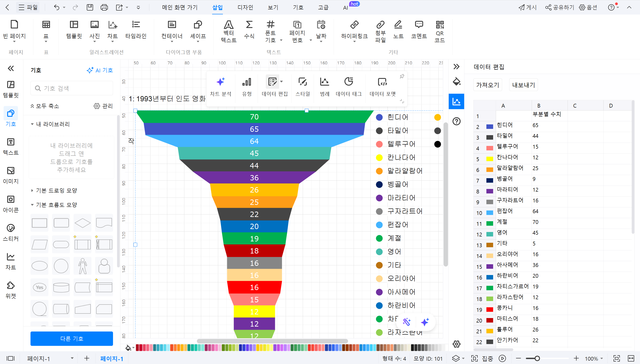Click the 기호 검색 search field

coord(72,88)
